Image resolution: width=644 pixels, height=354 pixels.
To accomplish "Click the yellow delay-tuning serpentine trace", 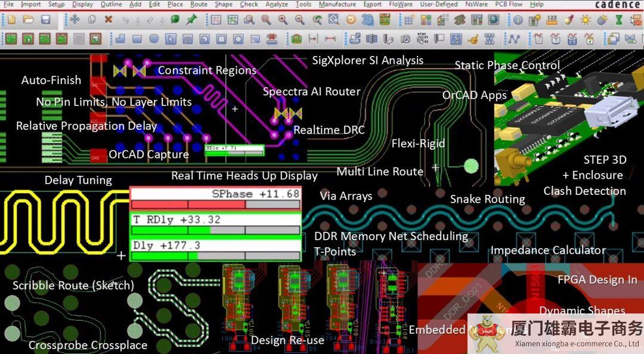I will click(x=64, y=221).
